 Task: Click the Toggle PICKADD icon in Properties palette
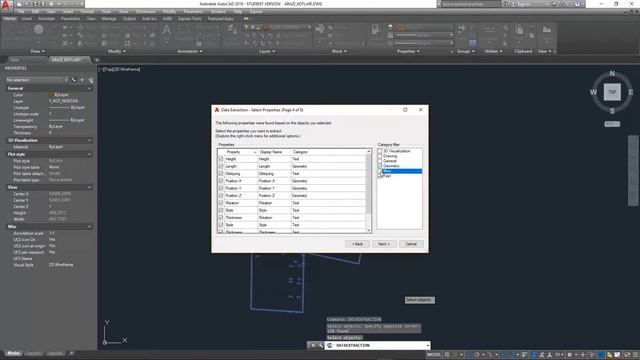[x=74, y=80]
